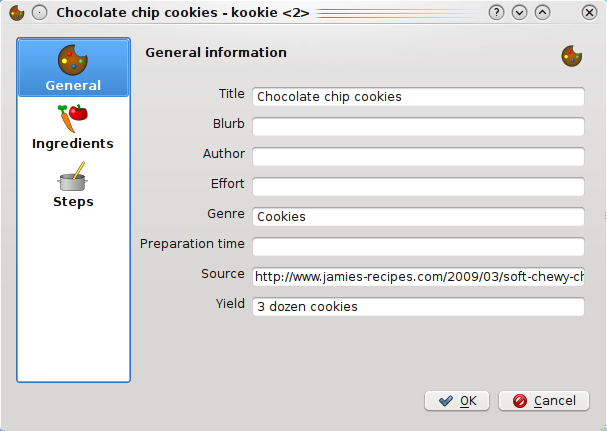Focus the empty Blurb field

418,127
